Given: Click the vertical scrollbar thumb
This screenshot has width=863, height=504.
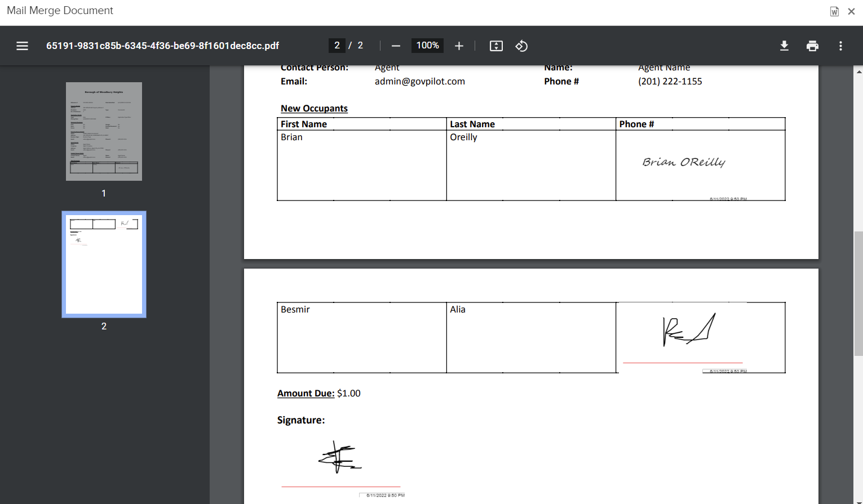Looking at the screenshot, I should pyautogui.click(x=858, y=293).
